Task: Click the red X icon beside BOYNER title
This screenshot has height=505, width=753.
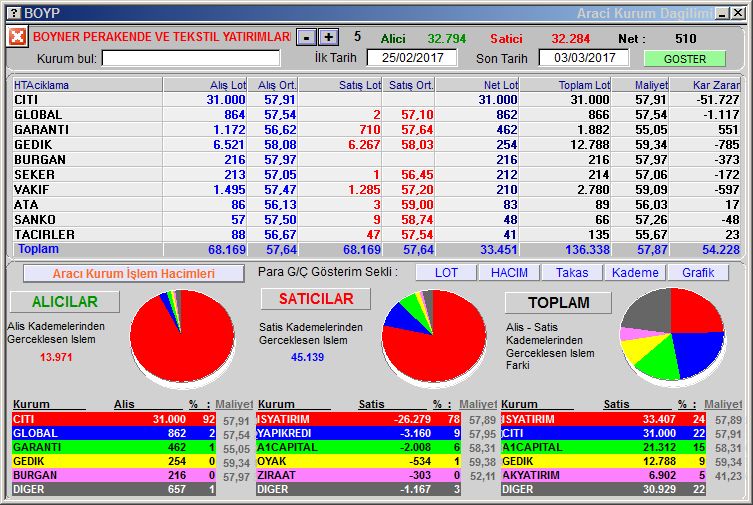Action: point(17,36)
